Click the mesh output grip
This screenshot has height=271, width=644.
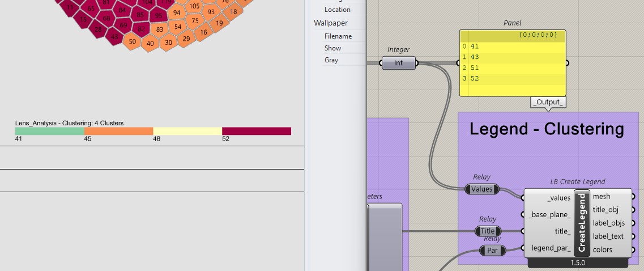tap(633, 197)
